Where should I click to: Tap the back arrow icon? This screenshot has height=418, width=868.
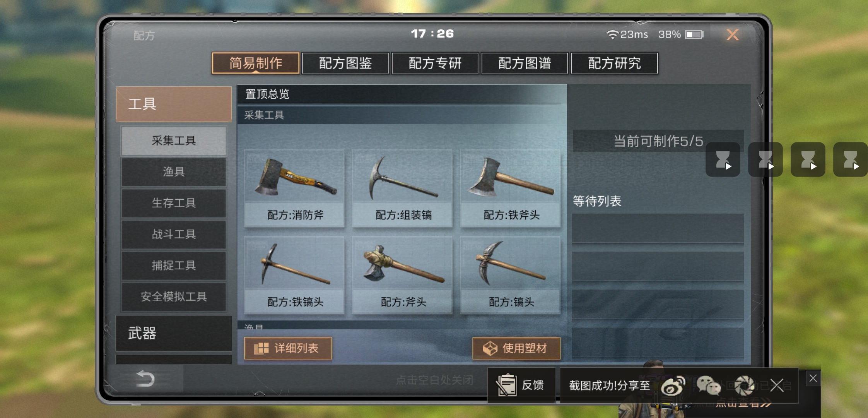(x=145, y=379)
